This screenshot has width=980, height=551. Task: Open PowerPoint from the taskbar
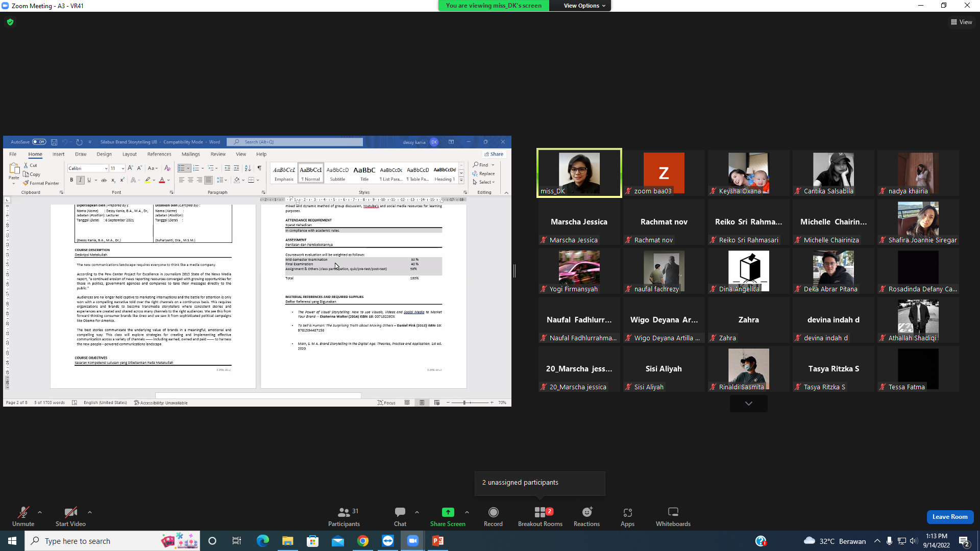[438, 541]
